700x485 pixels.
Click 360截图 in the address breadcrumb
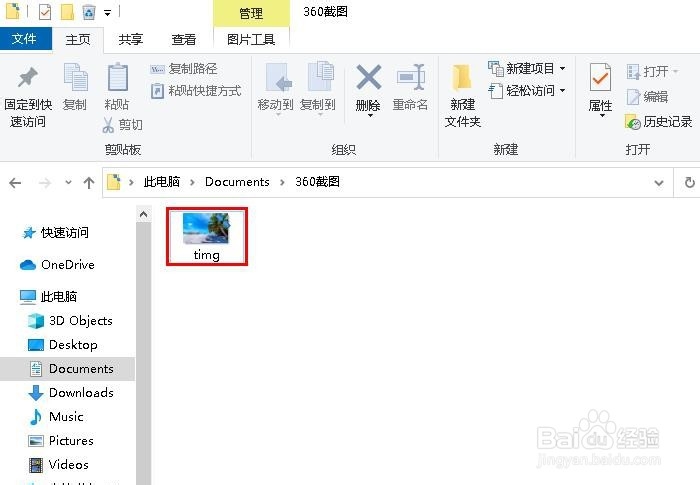[317, 182]
